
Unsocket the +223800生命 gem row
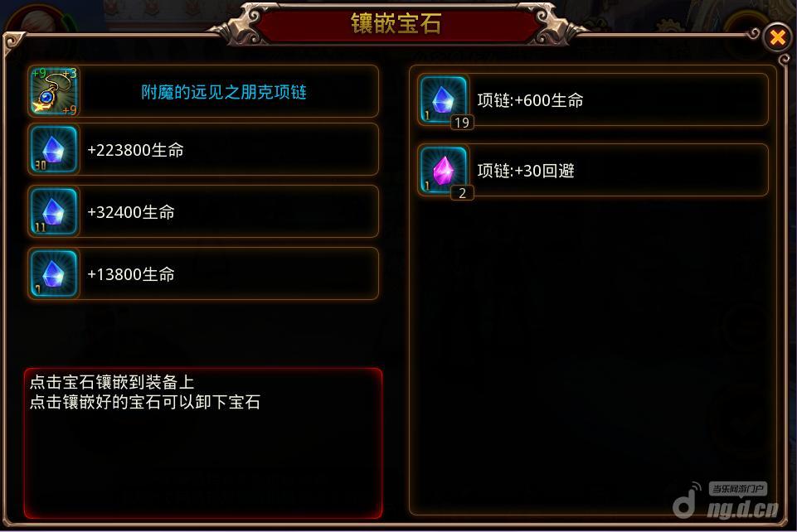tap(203, 150)
